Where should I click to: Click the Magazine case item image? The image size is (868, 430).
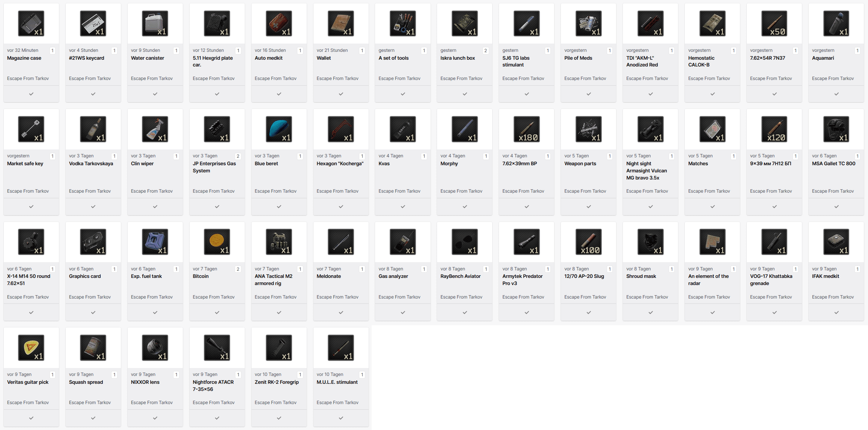coord(31,23)
